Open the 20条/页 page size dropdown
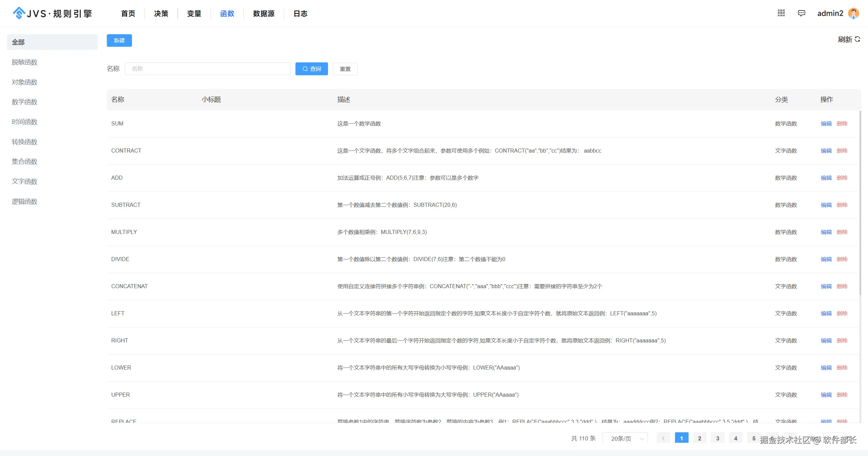 point(625,438)
